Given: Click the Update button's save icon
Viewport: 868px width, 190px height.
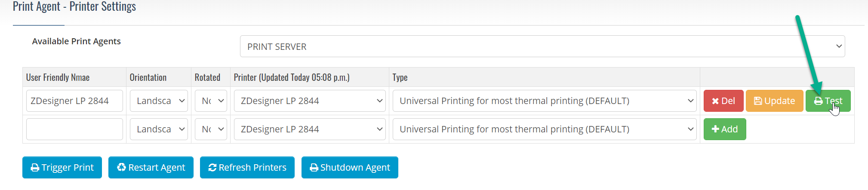Looking at the screenshot, I should click(x=758, y=101).
